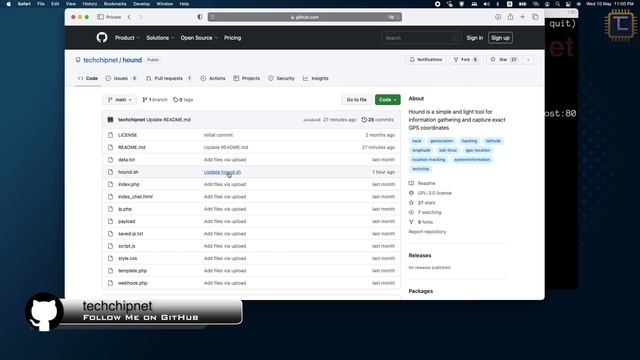Go back with Safari's back arrow
640x360 pixels.
pyautogui.click(x=129, y=17)
